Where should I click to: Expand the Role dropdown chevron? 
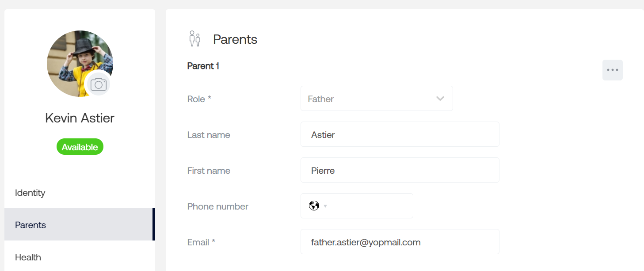pos(440,99)
